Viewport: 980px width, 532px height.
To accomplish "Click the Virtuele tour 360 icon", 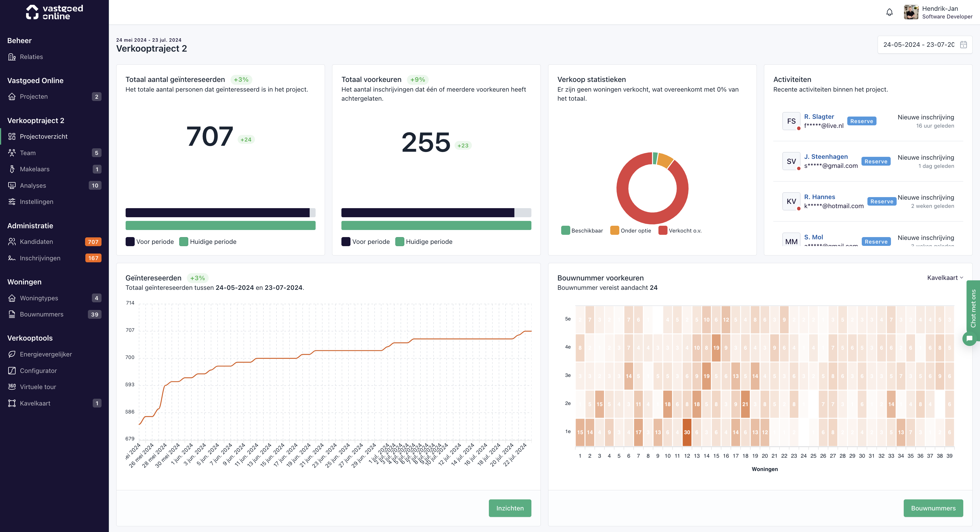I will point(12,387).
